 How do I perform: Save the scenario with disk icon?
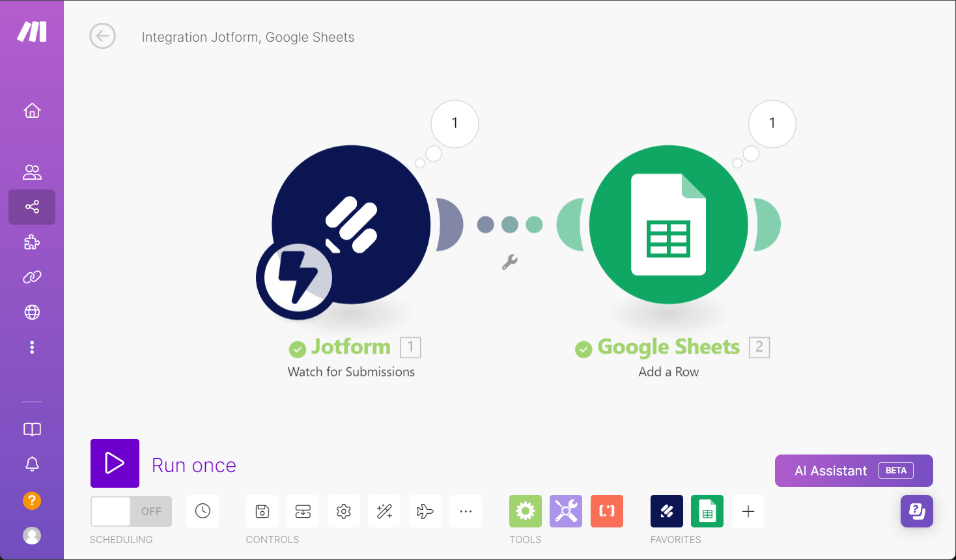point(262,511)
